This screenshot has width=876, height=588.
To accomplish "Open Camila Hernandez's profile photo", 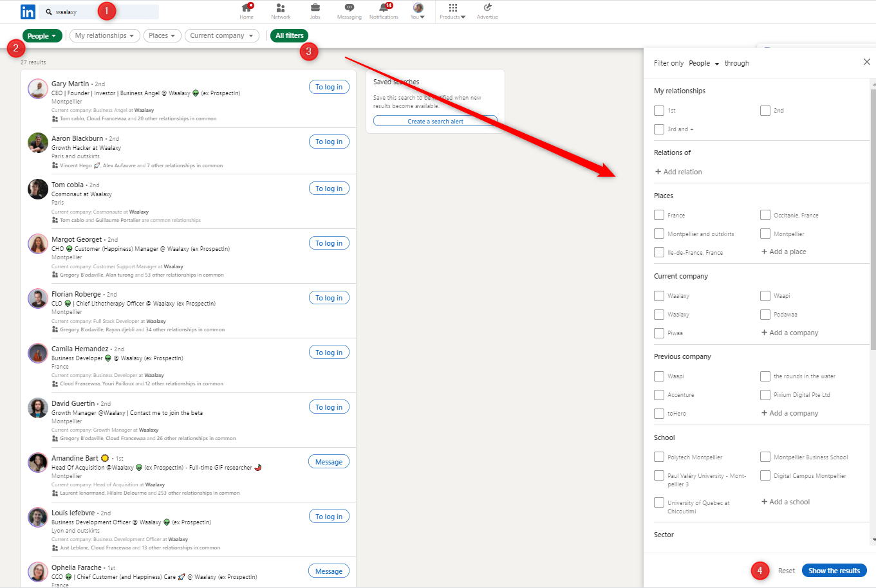I will tap(38, 353).
